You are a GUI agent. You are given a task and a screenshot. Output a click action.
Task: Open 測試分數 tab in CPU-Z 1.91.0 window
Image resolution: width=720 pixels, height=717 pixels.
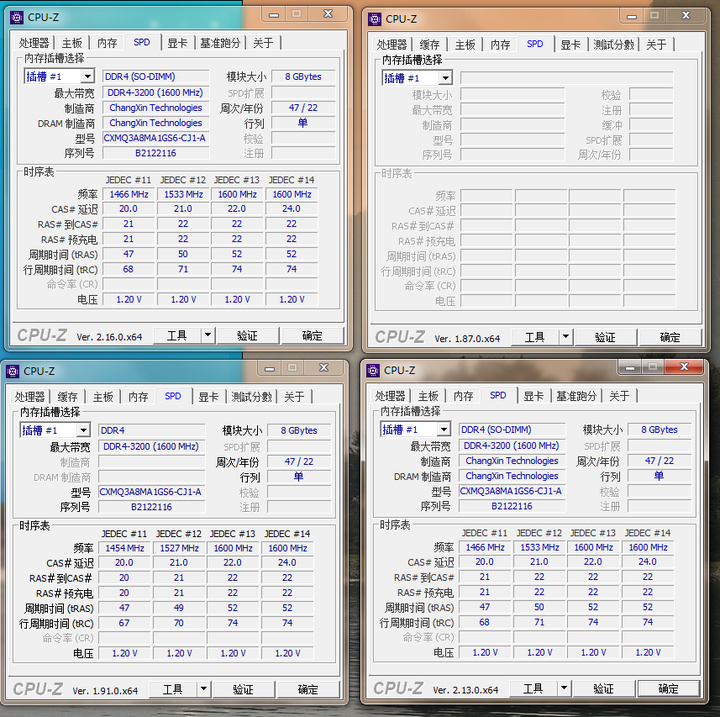(252, 397)
